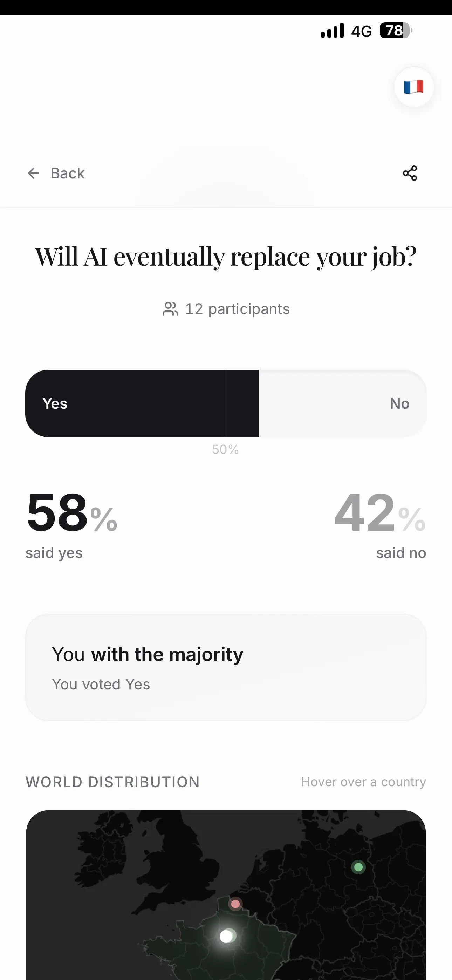The image size is (452, 980).
Task: Click the 50% midpoint marker on the bar
Action: pos(226,449)
